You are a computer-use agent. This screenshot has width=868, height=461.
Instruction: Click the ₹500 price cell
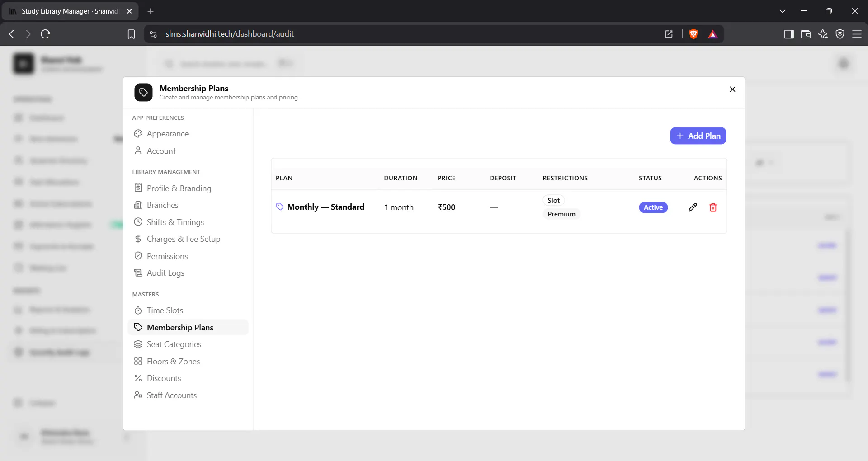(x=446, y=207)
